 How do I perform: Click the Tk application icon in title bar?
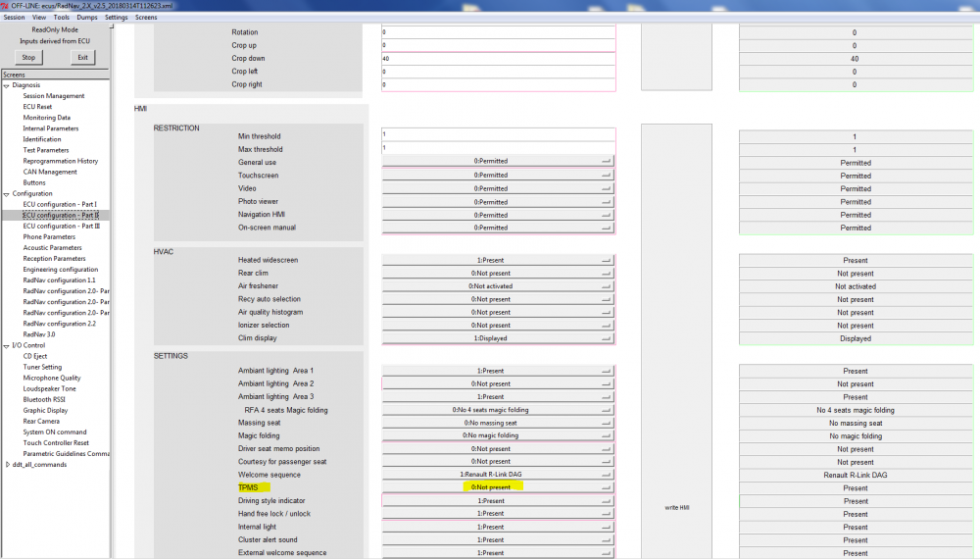pyautogui.click(x=4, y=6)
